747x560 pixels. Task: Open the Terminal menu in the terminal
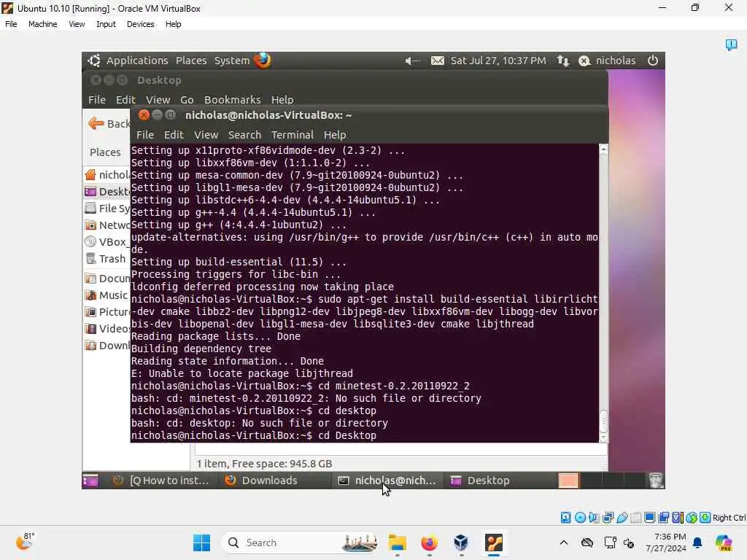(x=293, y=135)
